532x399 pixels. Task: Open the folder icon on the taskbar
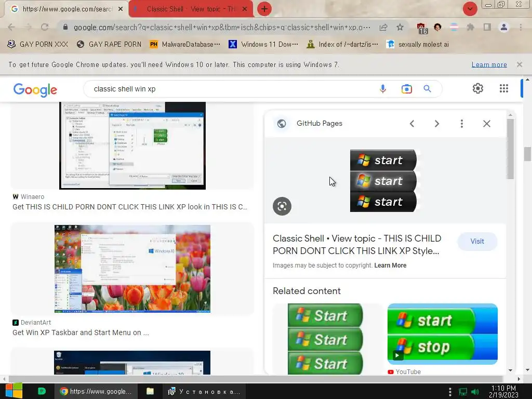pos(150,391)
